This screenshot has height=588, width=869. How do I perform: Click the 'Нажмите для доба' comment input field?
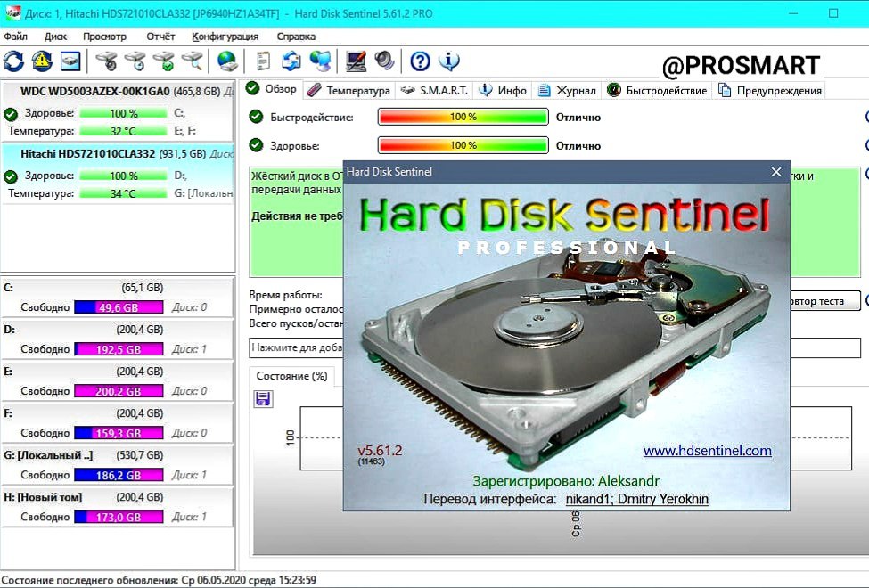(297, 347)
